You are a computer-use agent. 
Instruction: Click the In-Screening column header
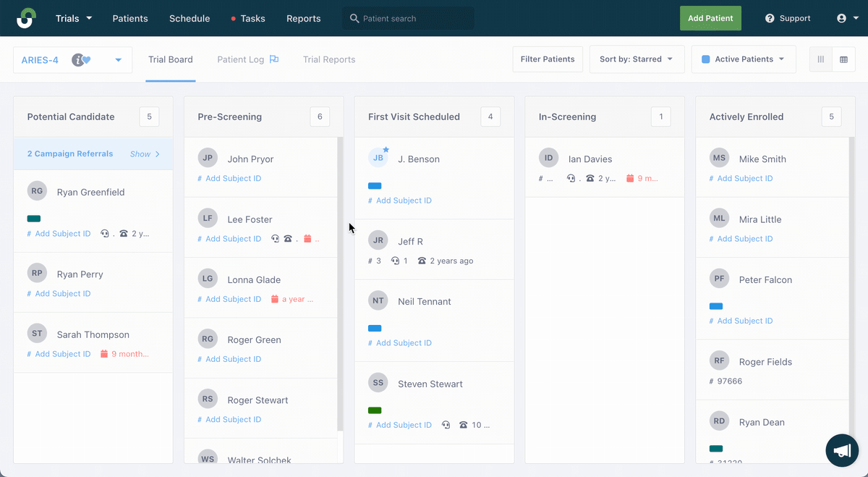605,117
